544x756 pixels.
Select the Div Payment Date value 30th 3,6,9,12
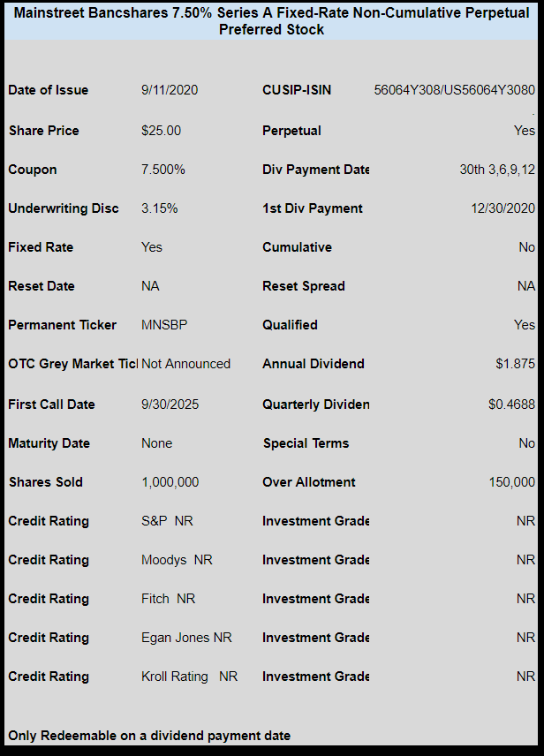coord(497,170)
